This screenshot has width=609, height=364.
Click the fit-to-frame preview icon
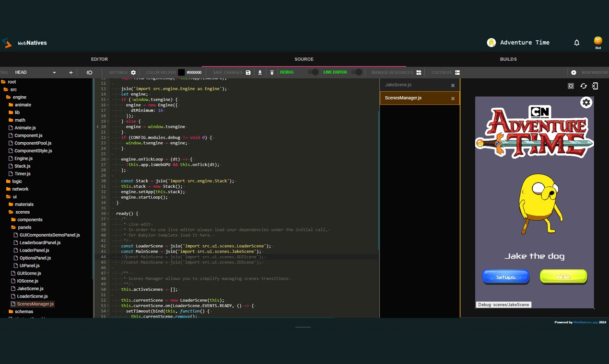tap(571, 86)
